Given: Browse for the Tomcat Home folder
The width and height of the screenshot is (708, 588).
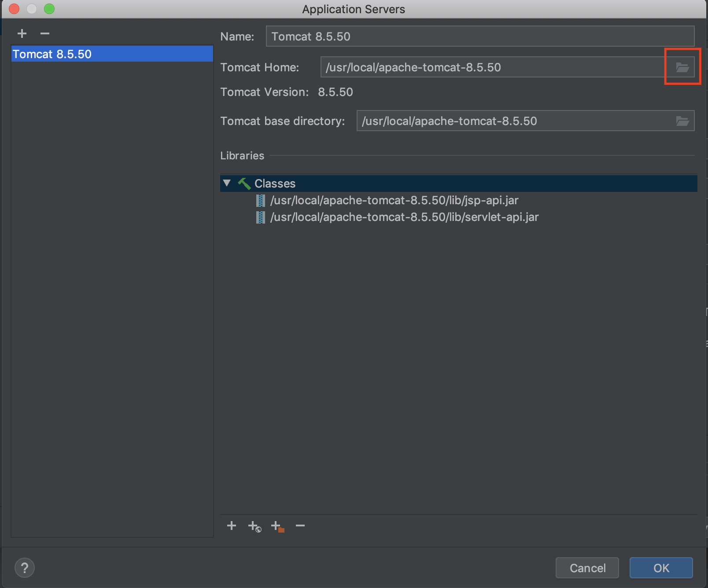Looking at the screenshot, I should [682, 67].
